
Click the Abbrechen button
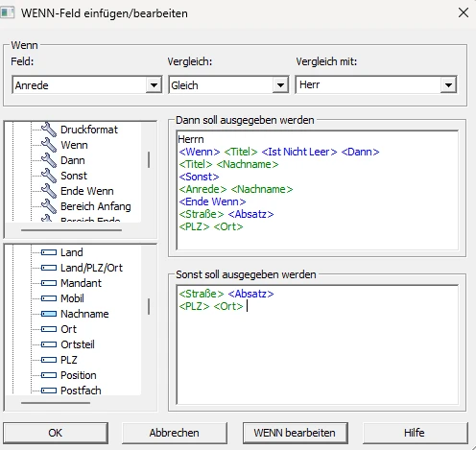(175, 433)
